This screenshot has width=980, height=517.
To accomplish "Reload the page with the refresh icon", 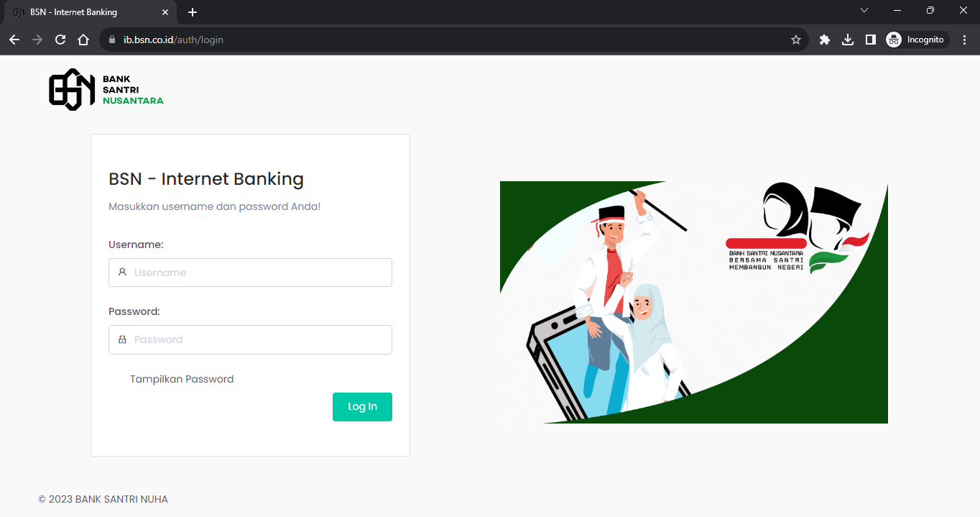I will (60, 40).
